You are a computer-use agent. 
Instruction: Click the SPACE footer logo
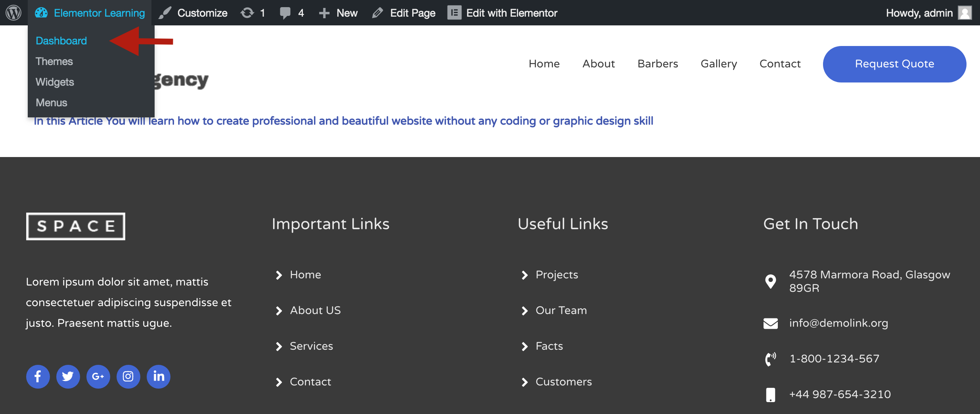pos(76,226)
